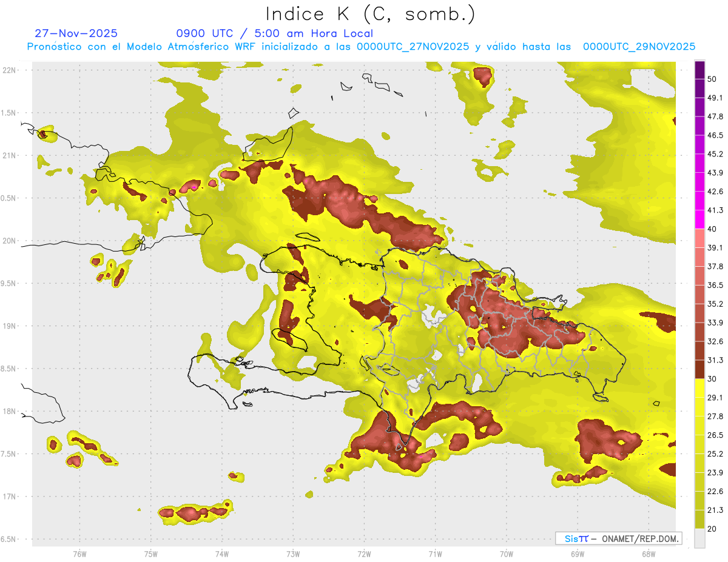Click the colorbar value "36.5"
Screen dimensions: 728x562
click(715, 286)
